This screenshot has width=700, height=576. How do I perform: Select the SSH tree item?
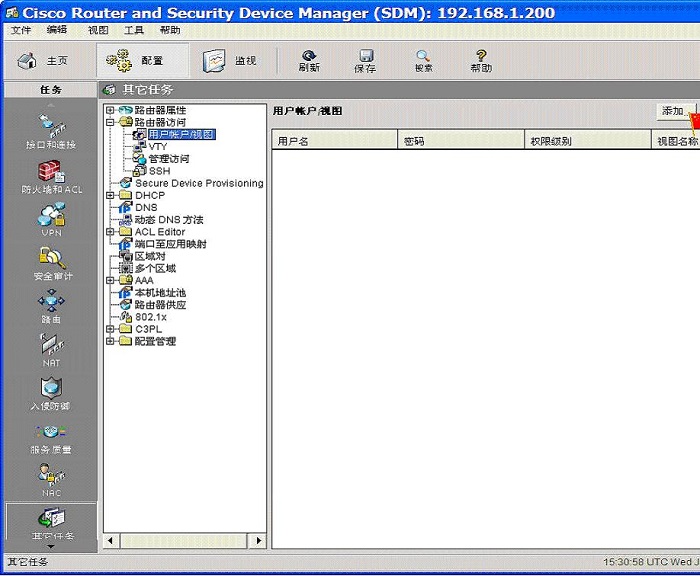(x=159, y=171)
